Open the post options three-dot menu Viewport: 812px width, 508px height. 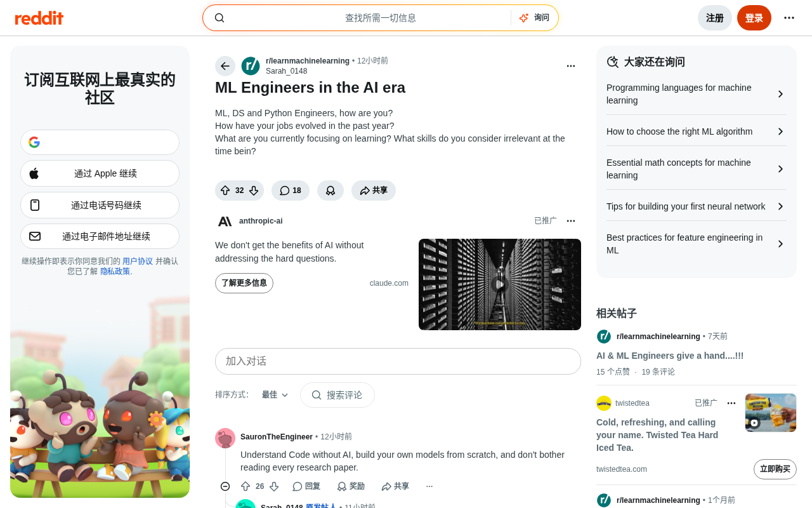(x=571, y=66)
